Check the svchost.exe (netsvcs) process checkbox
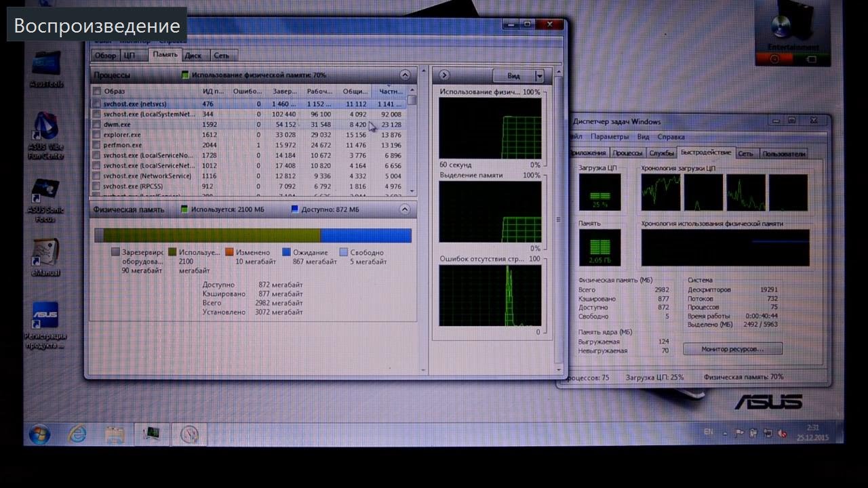Screen dimensions: 868x488 (97, 104)
